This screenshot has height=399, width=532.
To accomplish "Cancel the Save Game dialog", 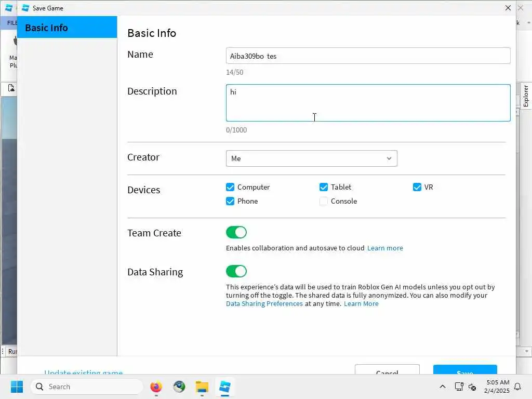I will [387, 370].
